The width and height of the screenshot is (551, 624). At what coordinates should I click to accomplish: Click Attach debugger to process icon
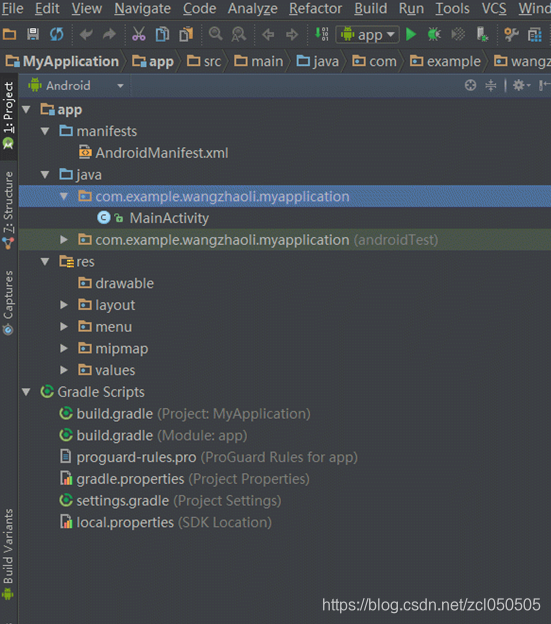point(482,35)
